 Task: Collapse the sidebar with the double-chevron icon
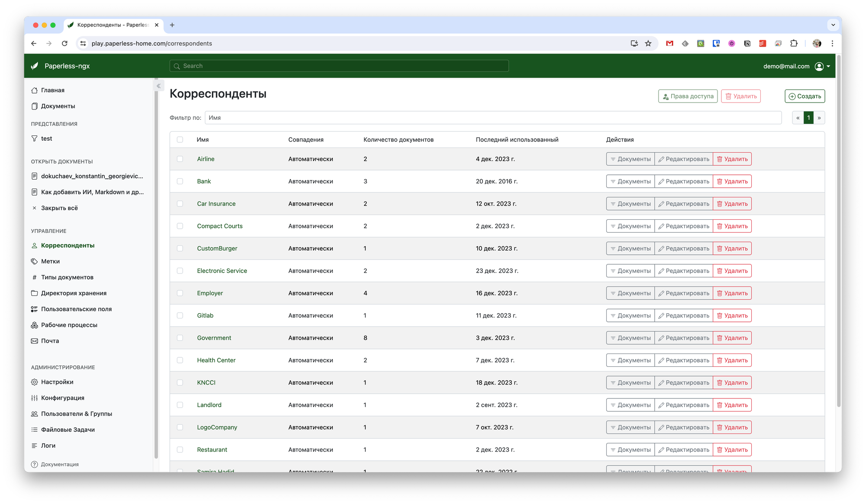158,86
